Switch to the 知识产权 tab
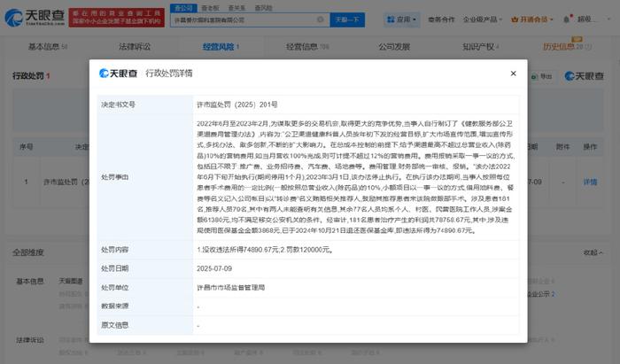Image resolution: width=620 pixels, height=364 pixels. (x=480, y=47)
